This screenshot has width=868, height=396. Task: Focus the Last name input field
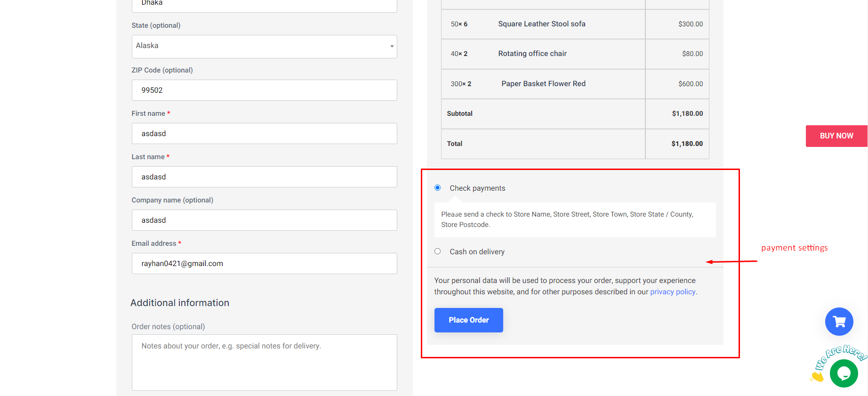pos(264,177)
